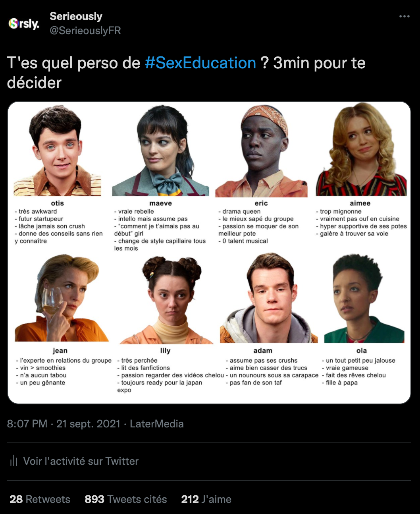The height and width of the screenshot is (514, 420).
Task: View the 28 Retweets list
Action: 40,499
